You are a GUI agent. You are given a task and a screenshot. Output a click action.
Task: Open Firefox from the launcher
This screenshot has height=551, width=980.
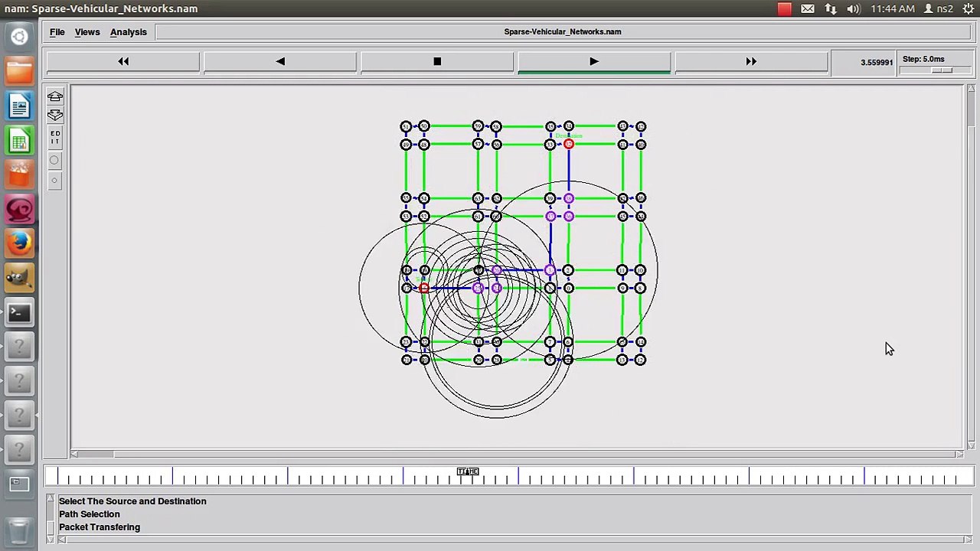[x=19, y=244]
